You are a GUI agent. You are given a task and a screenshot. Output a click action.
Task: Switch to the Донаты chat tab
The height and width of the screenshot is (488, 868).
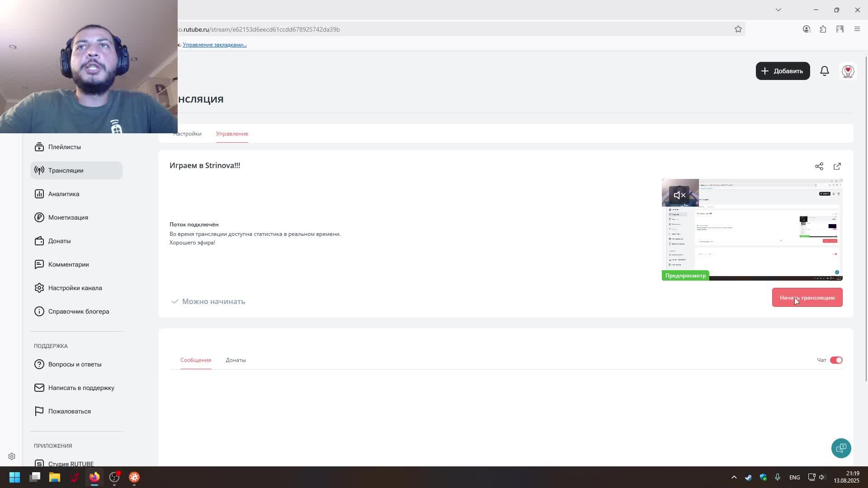236,360
